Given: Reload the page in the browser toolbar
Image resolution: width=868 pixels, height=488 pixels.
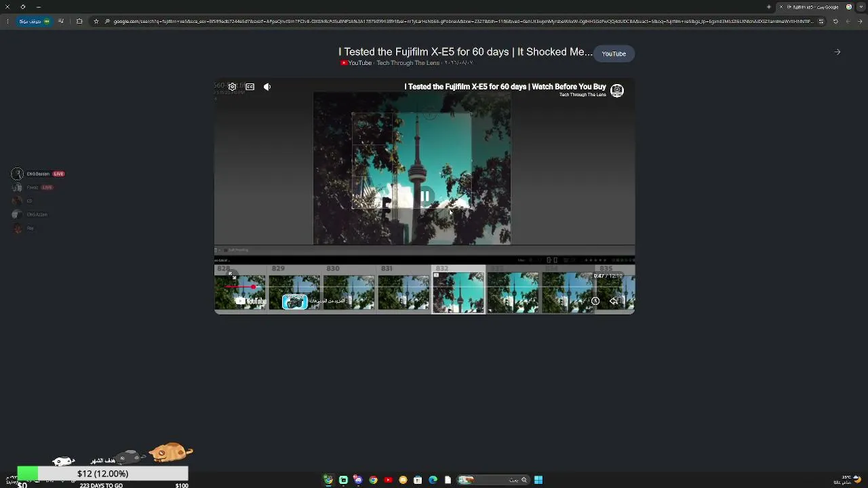Looking at the screenshot, I should point(835,21).
